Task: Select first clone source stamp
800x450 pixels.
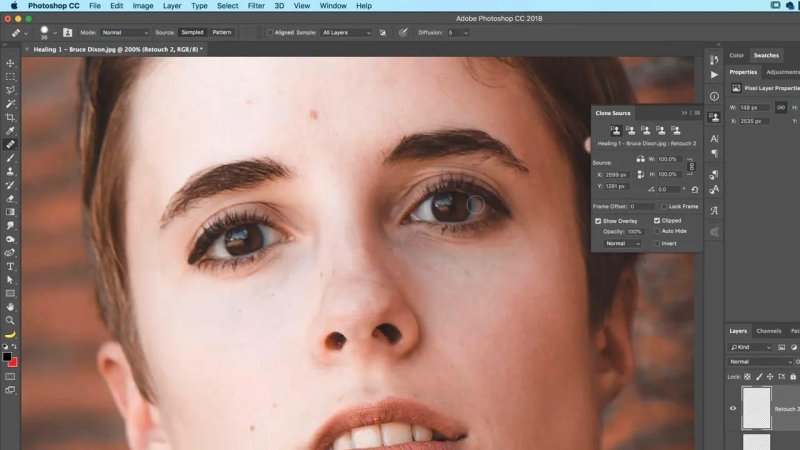Action: click(615, 131)
